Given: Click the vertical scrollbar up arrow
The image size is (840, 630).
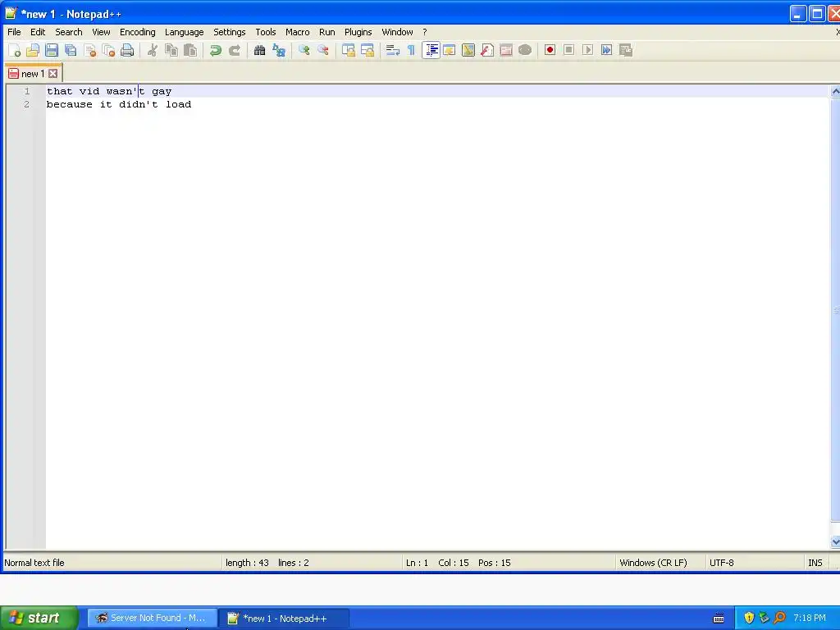Looking at the screenshot, I should pos(835,92).
